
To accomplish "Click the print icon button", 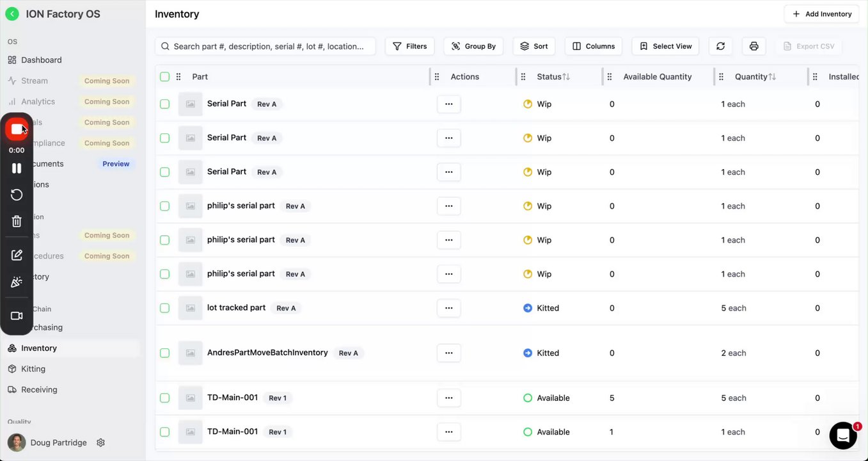I will click(754, 46).
